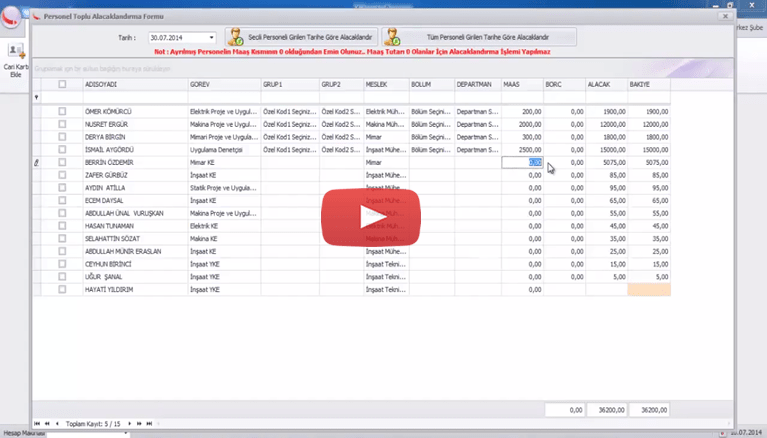The height and width of the screenshot is (438, 767).
Task: Click Seçili Personeli Girilen Tarihe Göre Alacaklandır
Action: pos(301,37)
